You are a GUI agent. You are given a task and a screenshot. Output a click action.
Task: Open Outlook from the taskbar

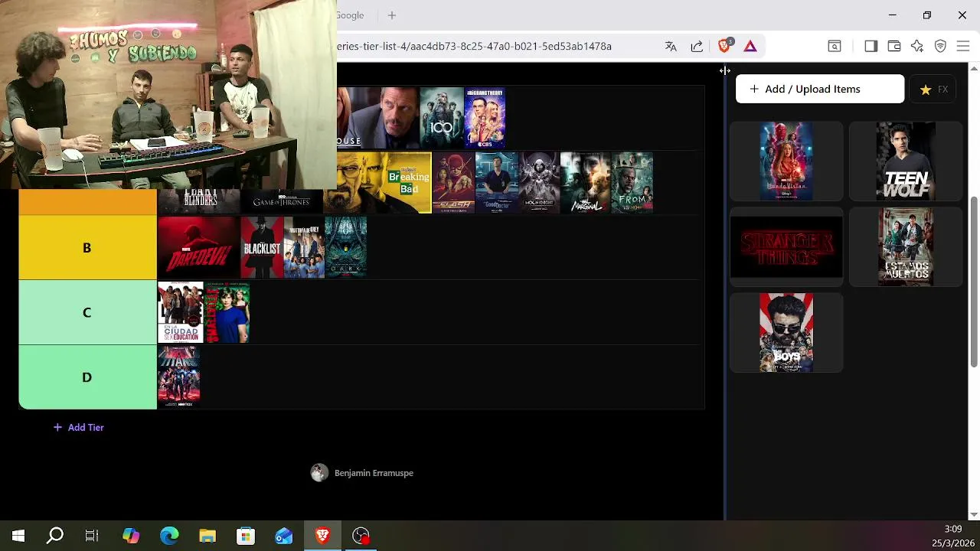[284, 536]
